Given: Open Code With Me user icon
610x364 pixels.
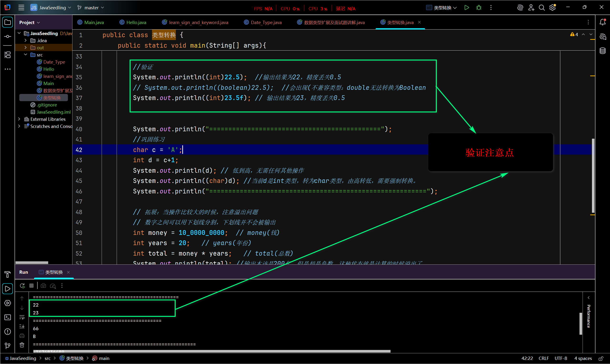Looking at the screenshot, I should 531,8.
